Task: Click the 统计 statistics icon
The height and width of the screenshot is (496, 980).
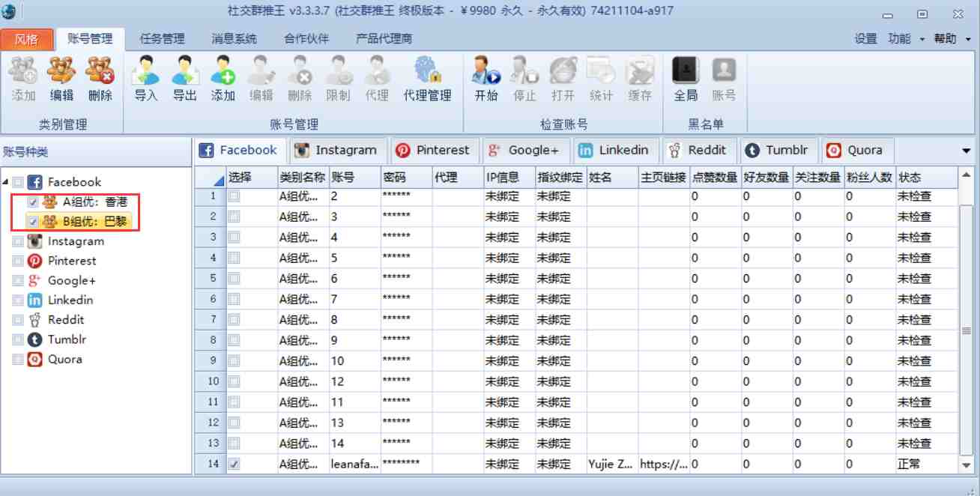Action: (x=602, y=71)
